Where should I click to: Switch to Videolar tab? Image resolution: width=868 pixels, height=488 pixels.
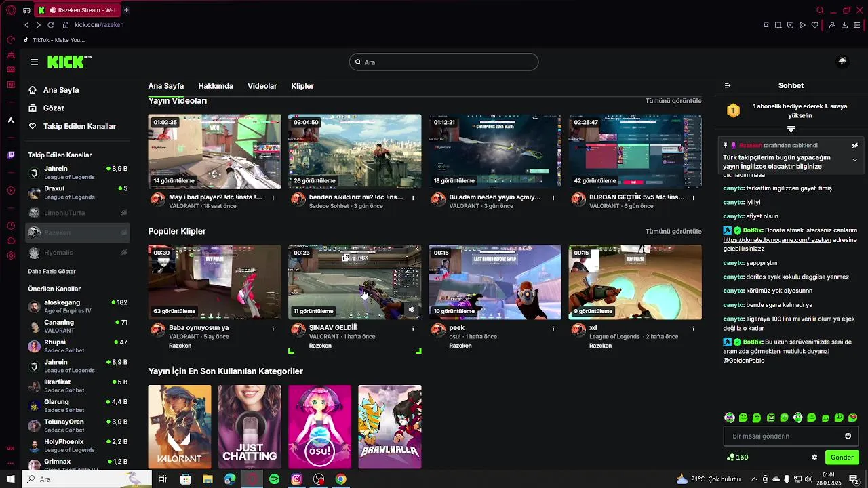(x=262, y=86)
